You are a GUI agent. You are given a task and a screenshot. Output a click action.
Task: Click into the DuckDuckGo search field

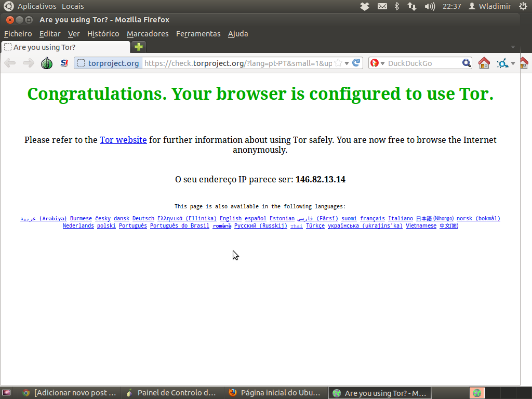click(x=424, y=63)
